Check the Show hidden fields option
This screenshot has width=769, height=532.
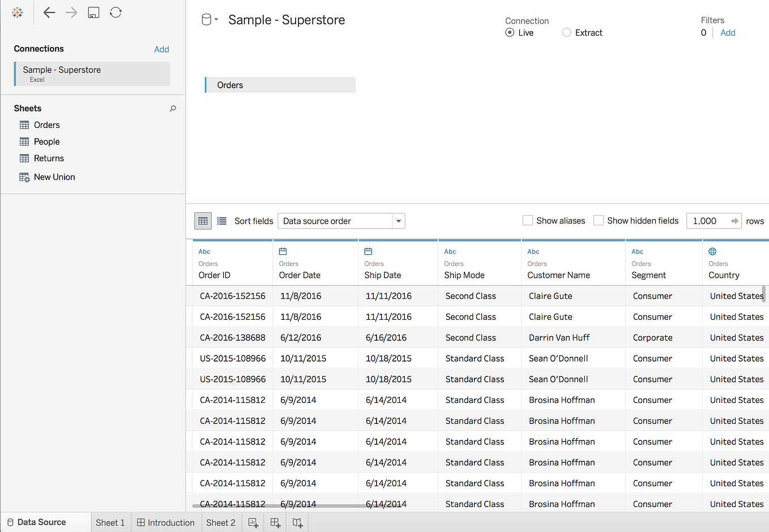pos(599,220)
